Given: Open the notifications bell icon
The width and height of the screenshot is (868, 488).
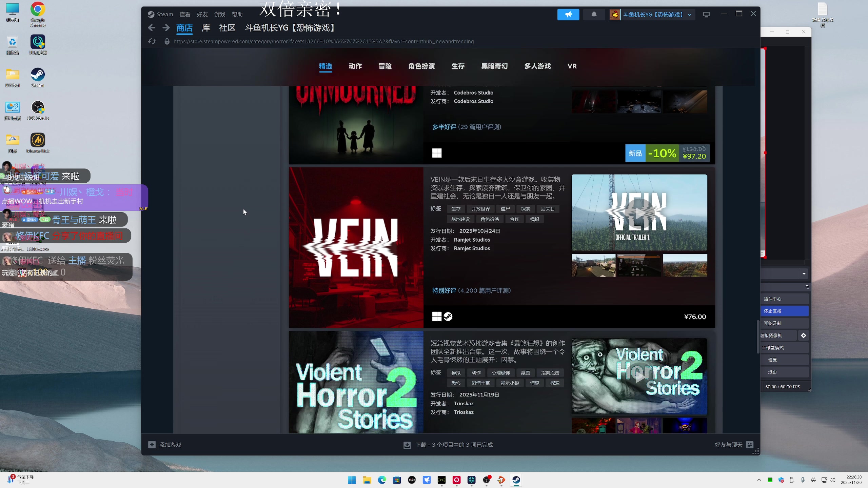Looking at the screenshot, I should pyautogui.click(x=594, y=15).
